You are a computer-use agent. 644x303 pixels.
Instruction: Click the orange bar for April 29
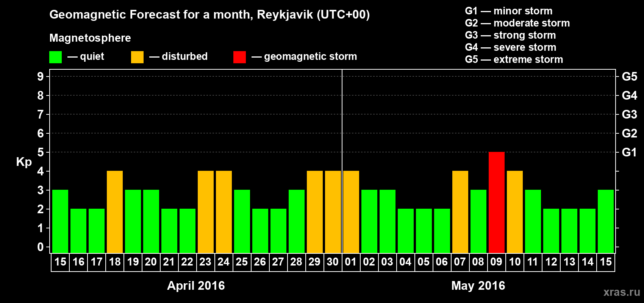pos(315,212)
